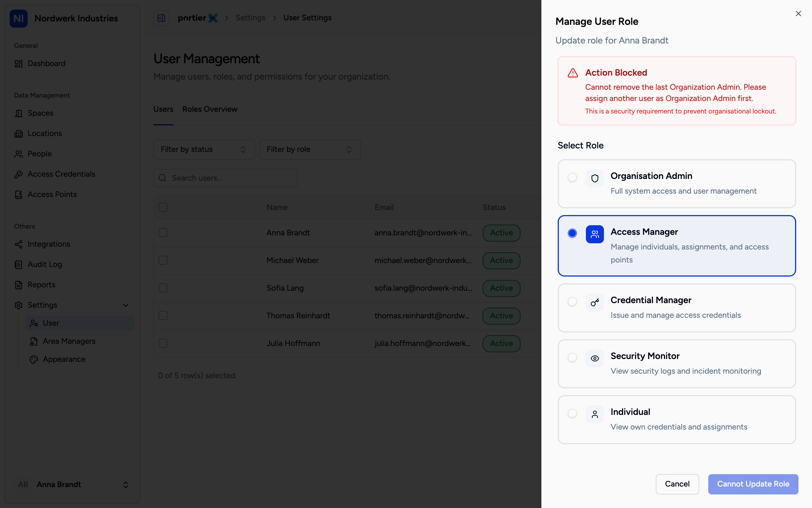Viewport: 812px width, 508px height.
Task: Click the Status column header
Action: click(494, 207)
